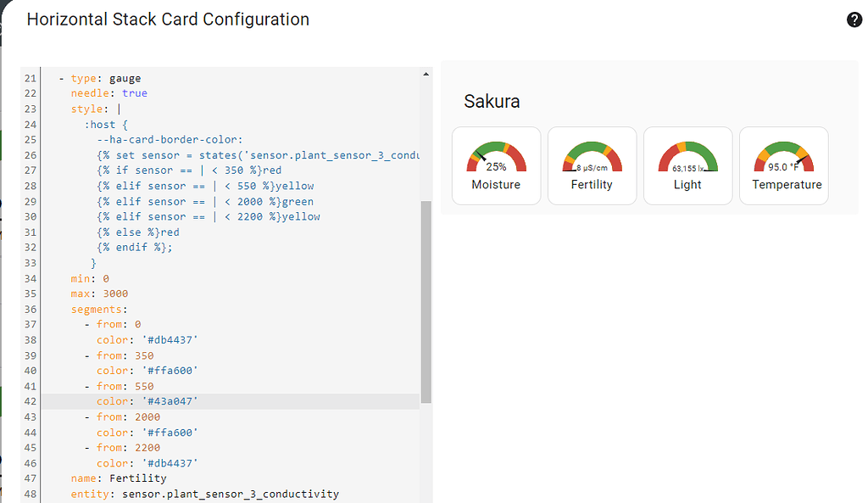Image resolution: width=868 pixels, height=503 pixels.
Task: Select the Fertility gauge card
Action: (x=592, y=165)
